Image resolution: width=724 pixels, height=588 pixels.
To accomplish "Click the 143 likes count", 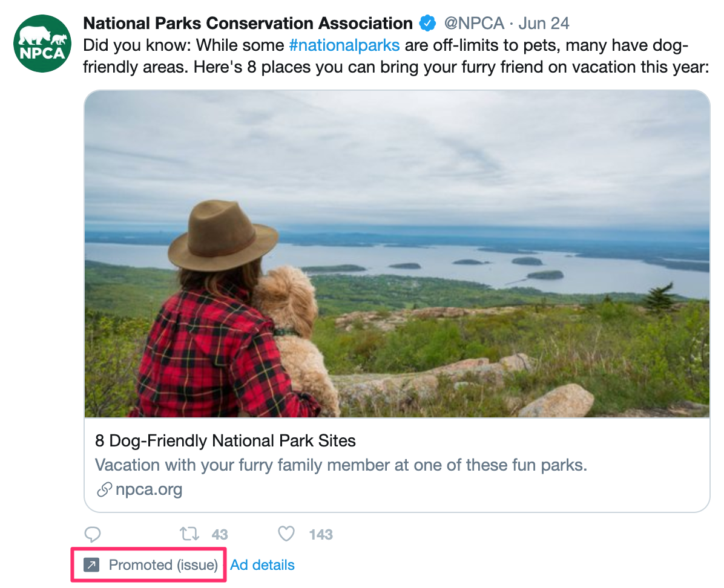I will coord(320,535).
